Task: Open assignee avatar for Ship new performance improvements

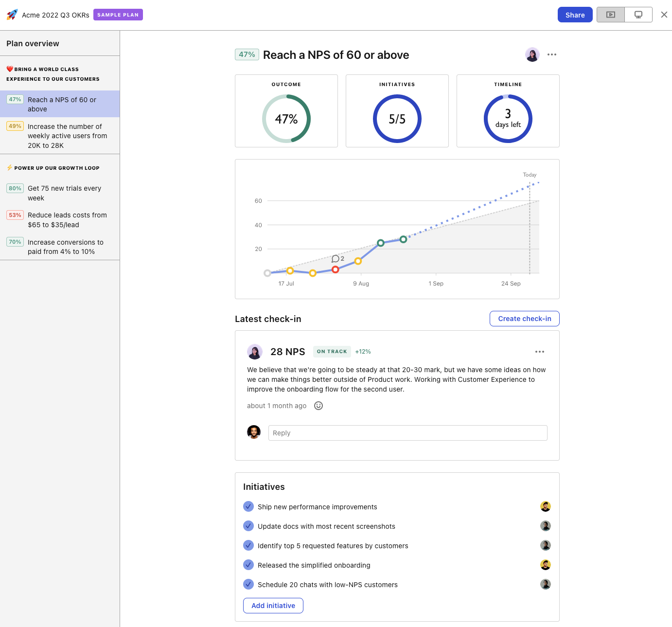Action: click(546, 506)
